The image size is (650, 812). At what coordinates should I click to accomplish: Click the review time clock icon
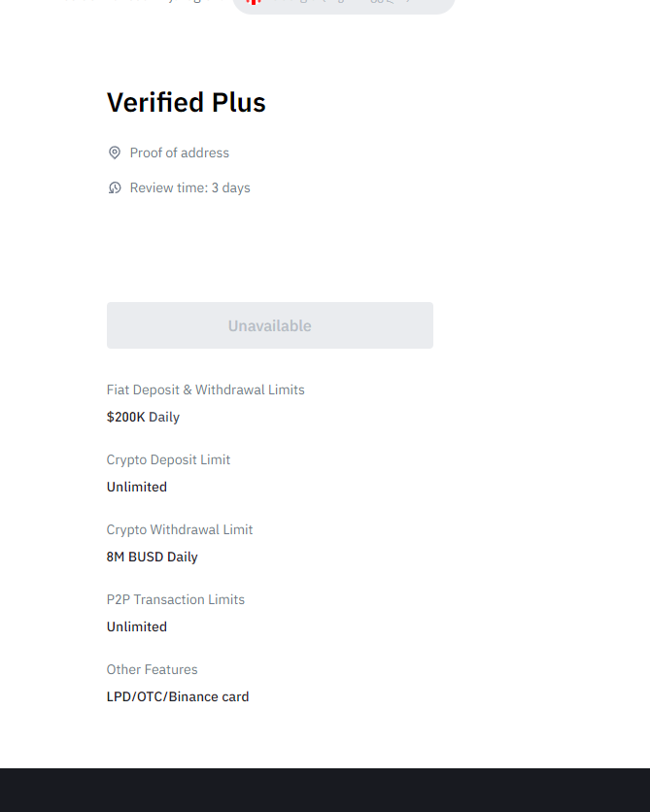[115, 187]
